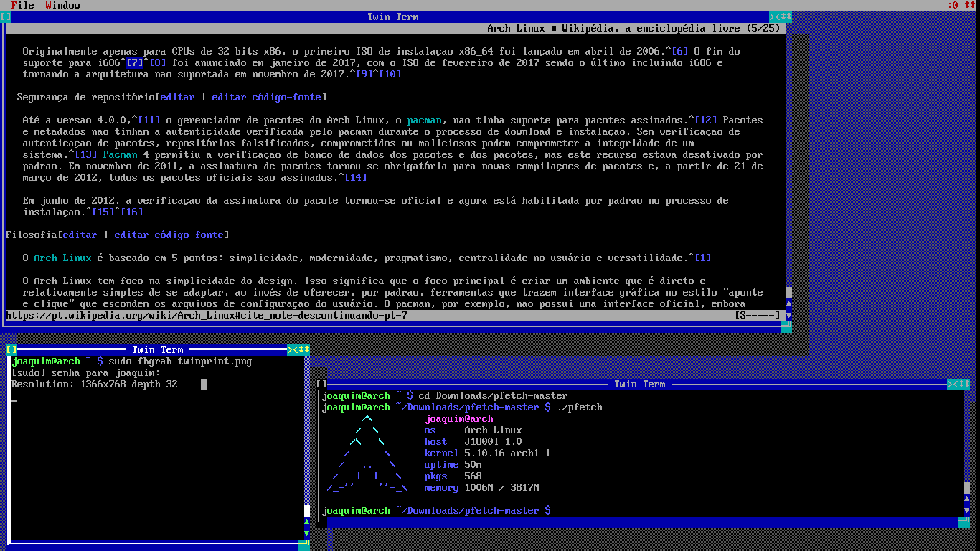Click the scroll-down arrow in the fbgrab terminal
Image resolution: width=980 pixels, height=551 pixels.
click(307, 533)
